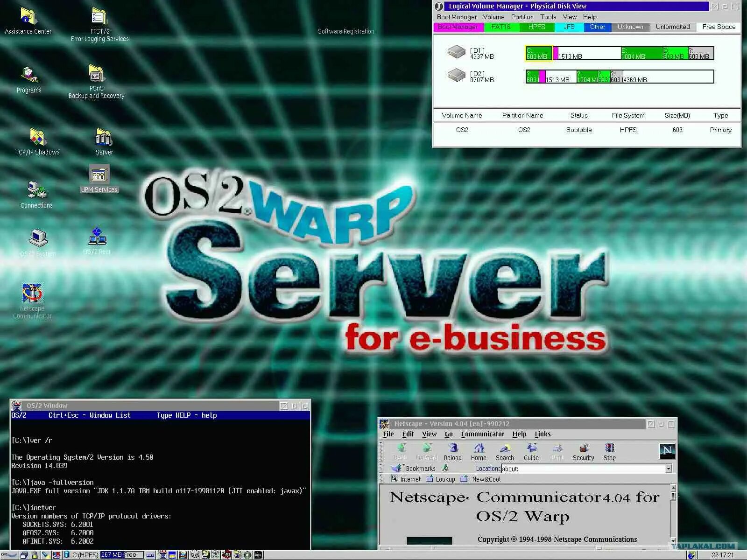Open the Volume menu in Logical Volume Manager
Viewport: 747px width, 560px height.
point(493,17)
